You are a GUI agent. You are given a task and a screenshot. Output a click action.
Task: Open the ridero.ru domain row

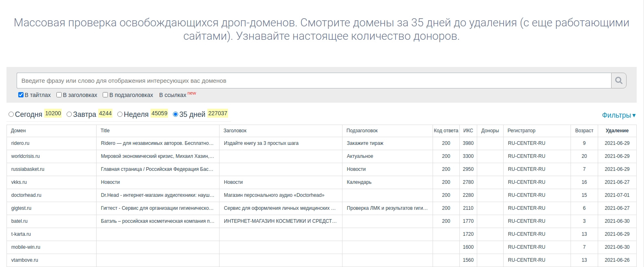point(20,143)
